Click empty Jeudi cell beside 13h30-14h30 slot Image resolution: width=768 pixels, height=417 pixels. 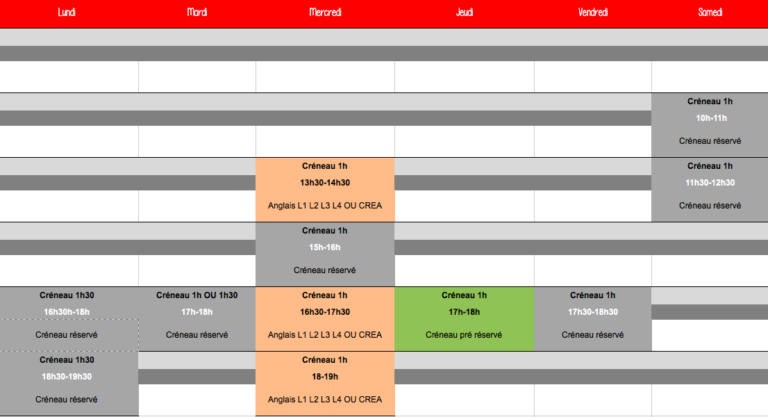coord(464,205)
